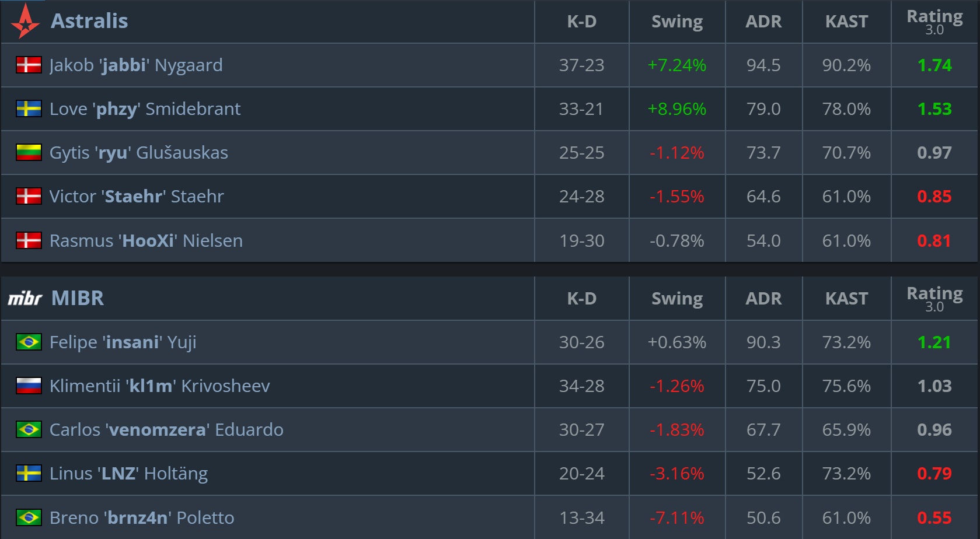Open the Astralis team page link

pyautogui.click(x=89, y=21)
